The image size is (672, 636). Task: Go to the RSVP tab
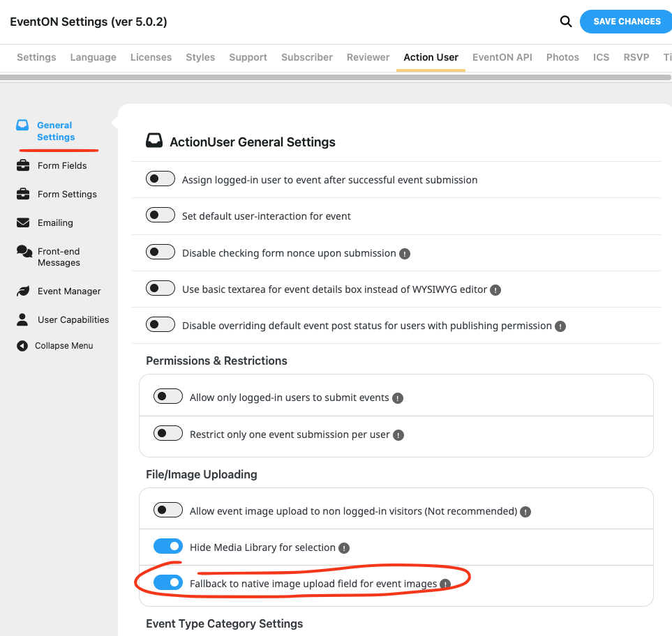pos(636,57)
